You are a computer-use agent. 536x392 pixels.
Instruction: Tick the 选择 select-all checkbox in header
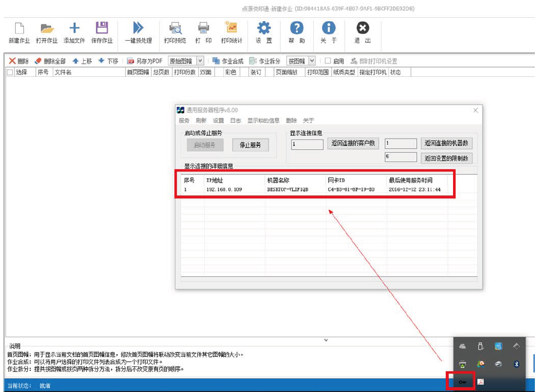click(9, 72)
